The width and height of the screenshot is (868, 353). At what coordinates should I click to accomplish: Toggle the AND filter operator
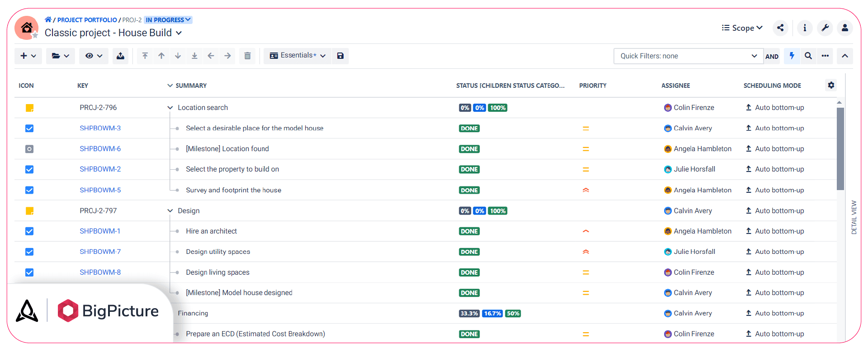(772, 57)
